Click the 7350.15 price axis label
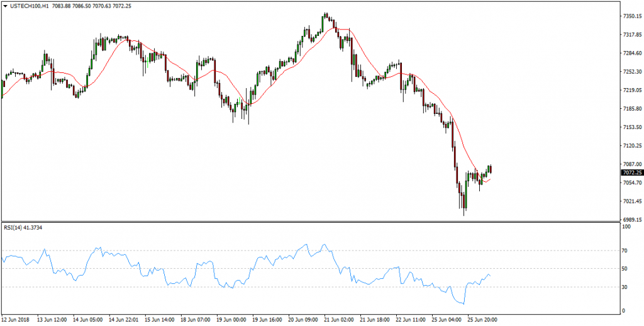 tap(631, 16)
